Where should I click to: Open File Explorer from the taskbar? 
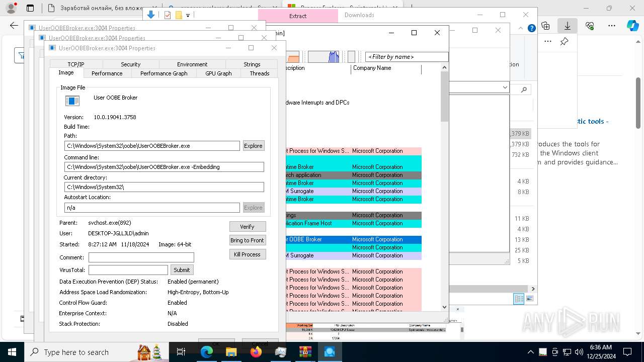(x=231, y=352)
